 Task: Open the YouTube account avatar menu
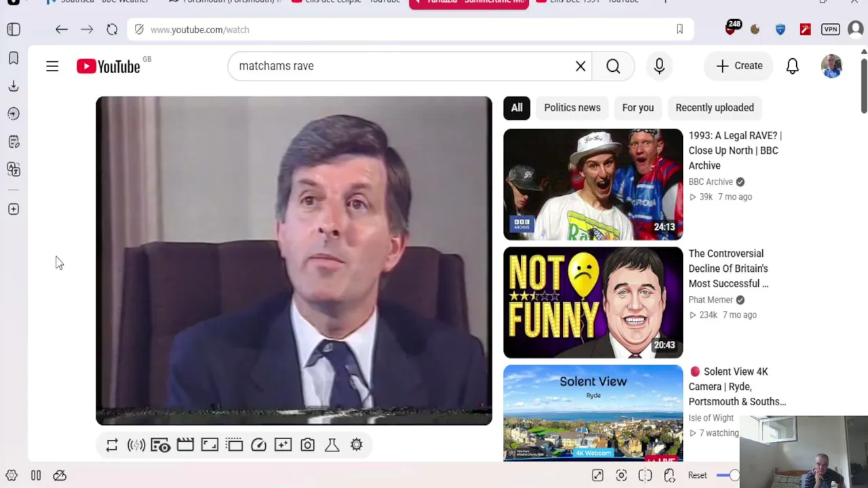pyautogui.click(x=831, y=66)
